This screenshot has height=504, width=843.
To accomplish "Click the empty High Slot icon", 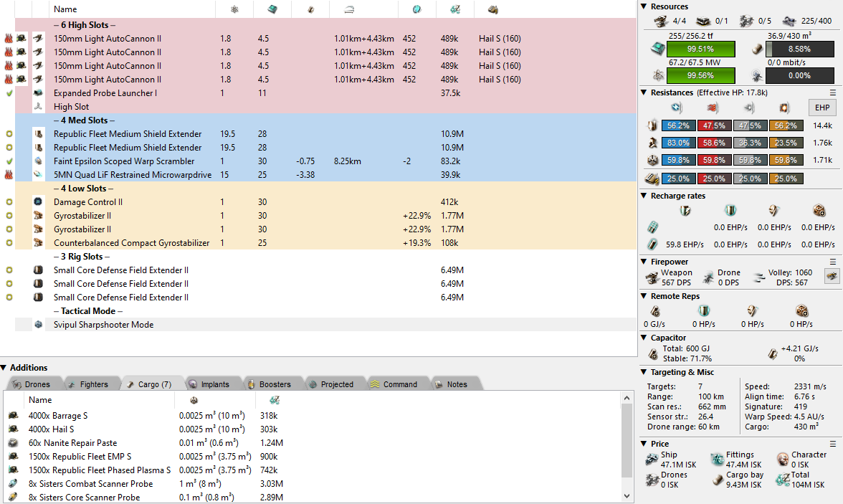I will pyautogui.click(x=39, y=107).
